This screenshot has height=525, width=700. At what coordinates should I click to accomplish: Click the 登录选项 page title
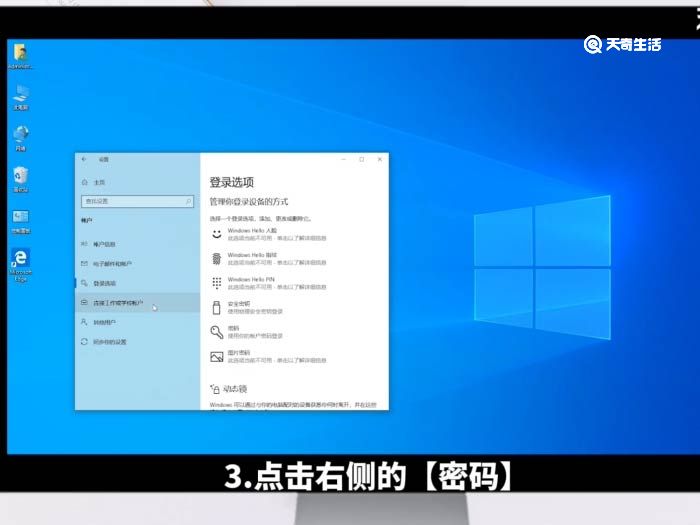pos(232,182)
